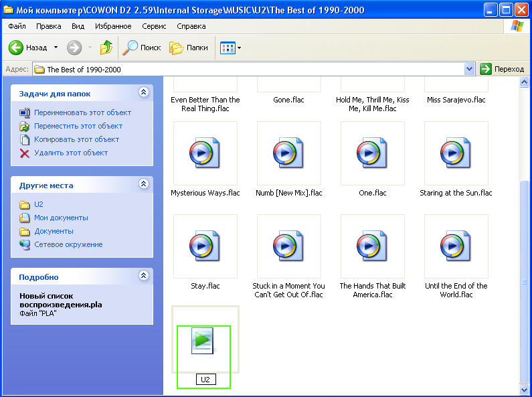Select The Hands That Built America icon
Image resolution: width=532 pixels, height=397 pixels.
point(372,246)
